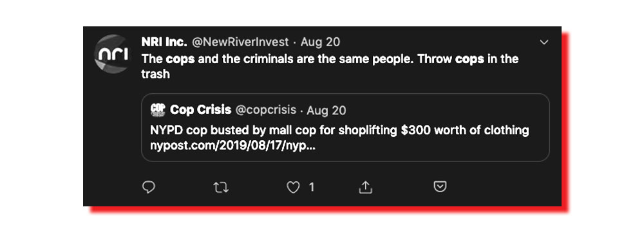Like the tweet with the heart icon
This screenshot has width=644, height=243.
[293, 188]
